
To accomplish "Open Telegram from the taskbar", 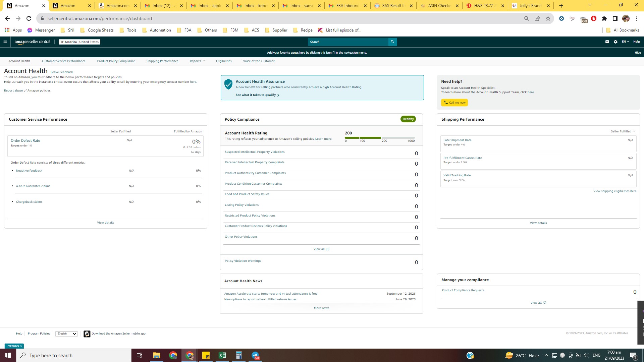I will tap(255, 355).
